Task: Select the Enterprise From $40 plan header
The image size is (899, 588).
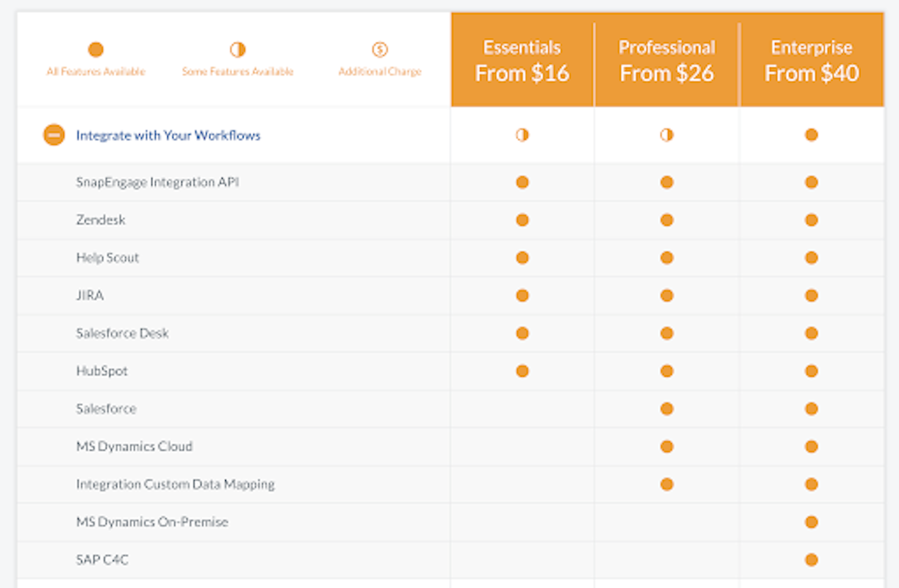Action: tap(811, 60)
